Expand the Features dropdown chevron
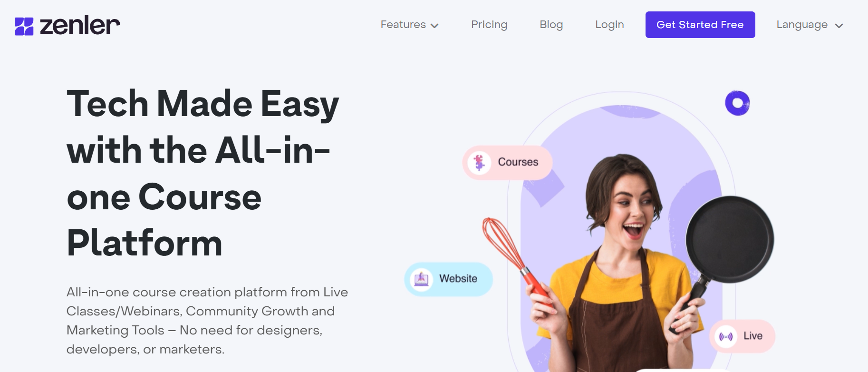This screenshot has height=372, width=868. 434,26
